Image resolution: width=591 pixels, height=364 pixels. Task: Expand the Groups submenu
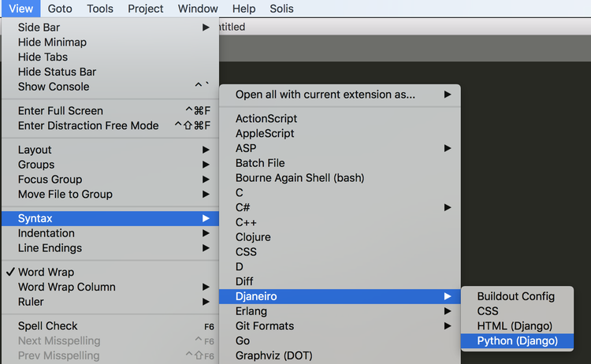coord(110,165)
